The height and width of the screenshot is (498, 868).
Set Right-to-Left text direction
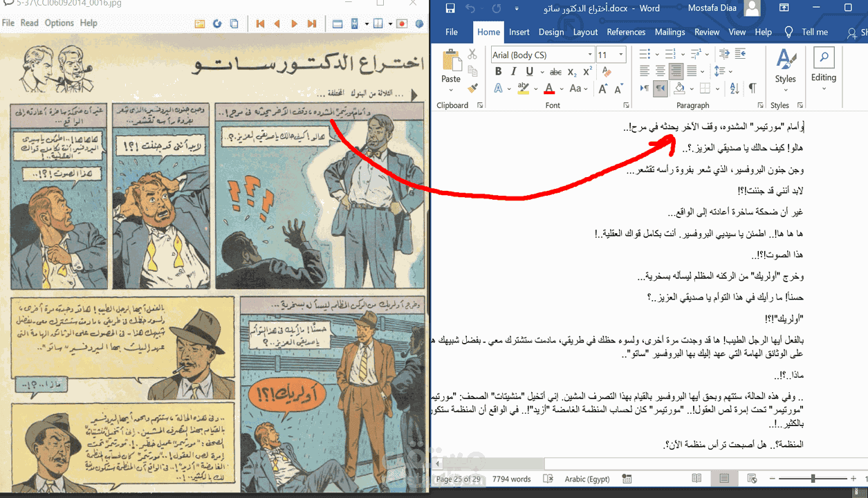[661, 89]
